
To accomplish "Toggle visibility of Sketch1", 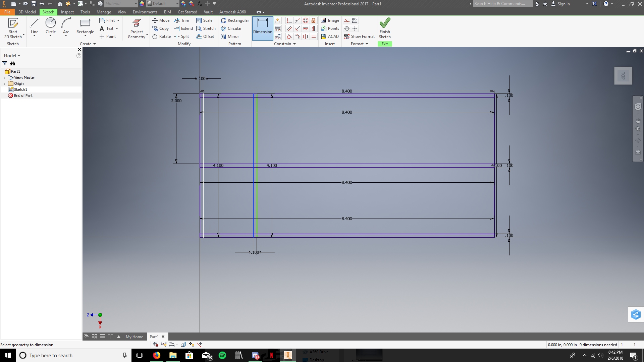I will 20,89.
